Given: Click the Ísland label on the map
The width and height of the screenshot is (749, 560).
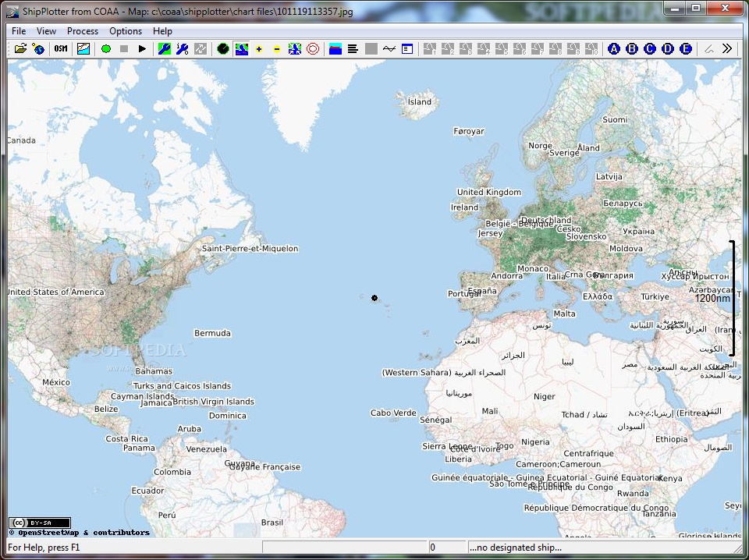Looking at the screenshot, I should [420, 101].
